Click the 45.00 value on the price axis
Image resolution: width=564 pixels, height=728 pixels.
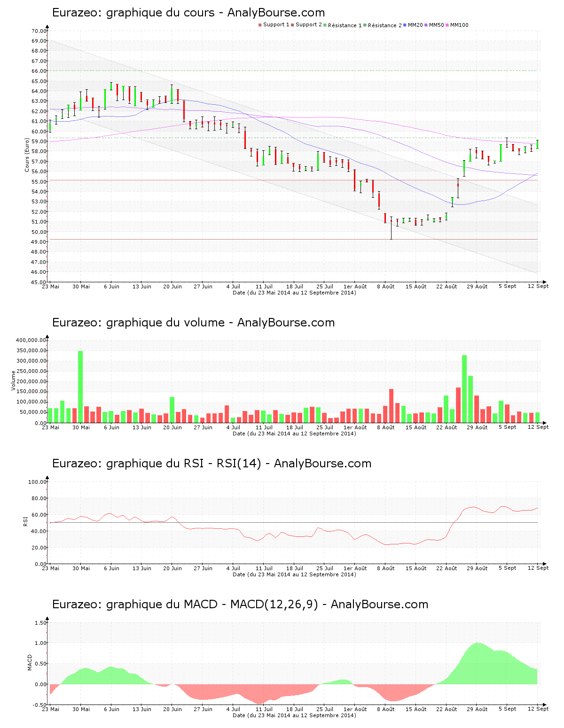(39, 282)
